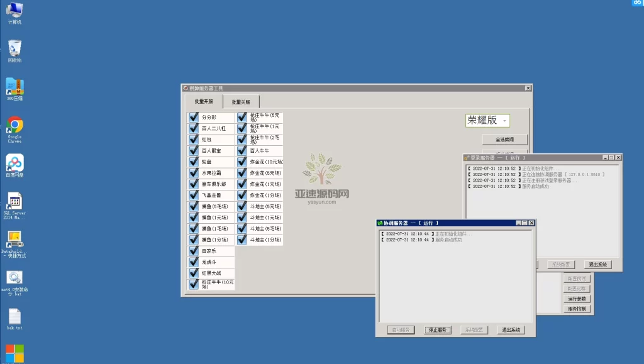Screen dimensions: 644x364
Task: Open the bak.txt file icon
Action: pyautogui.click(x=14, y=316)
